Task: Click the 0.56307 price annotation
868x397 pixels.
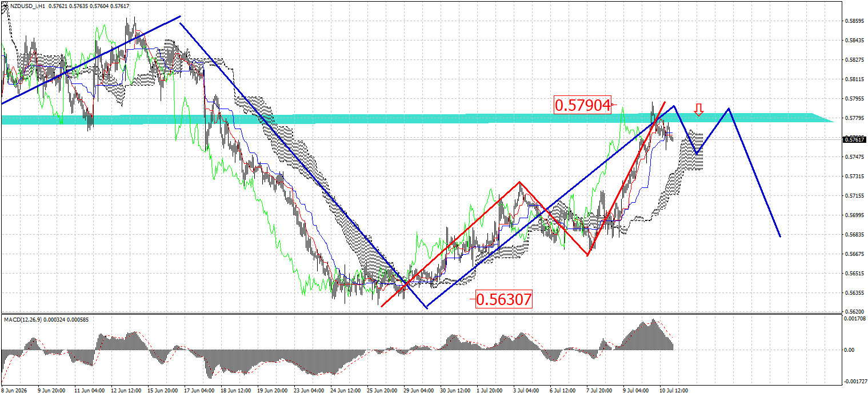Action: 503,299
